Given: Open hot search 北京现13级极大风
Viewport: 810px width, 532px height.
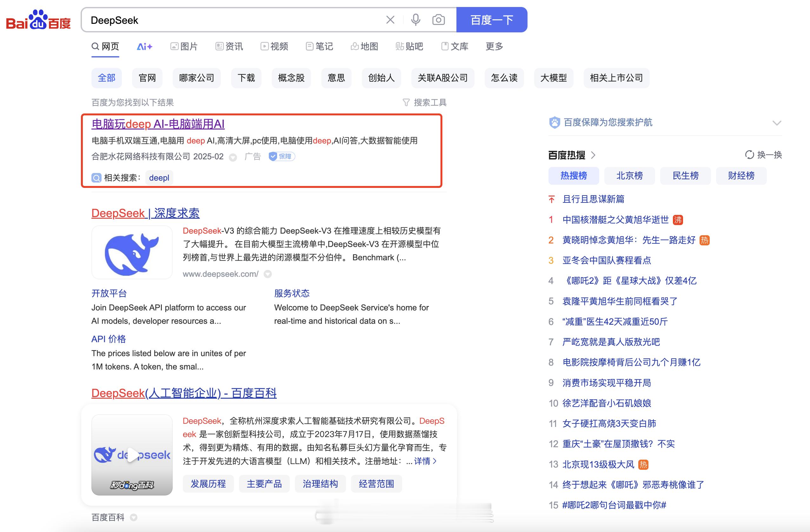Looking at the screenshot, I should pos(598,464).
